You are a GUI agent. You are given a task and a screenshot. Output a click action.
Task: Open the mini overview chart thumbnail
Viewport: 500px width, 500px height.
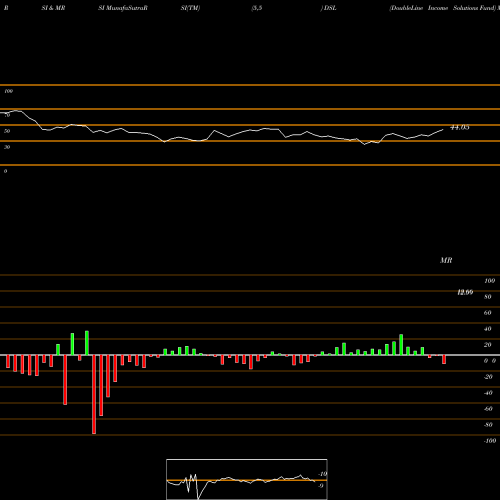[x=247, y=479]
